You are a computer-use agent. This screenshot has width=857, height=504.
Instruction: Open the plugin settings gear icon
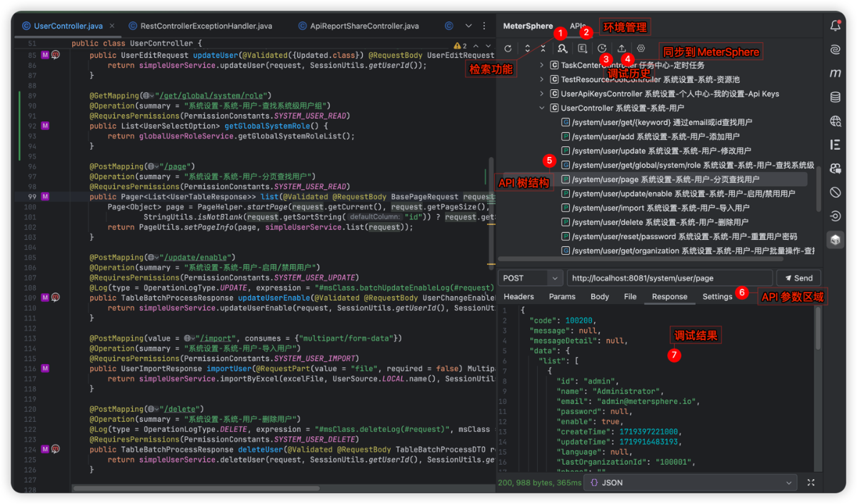point(641,49)
